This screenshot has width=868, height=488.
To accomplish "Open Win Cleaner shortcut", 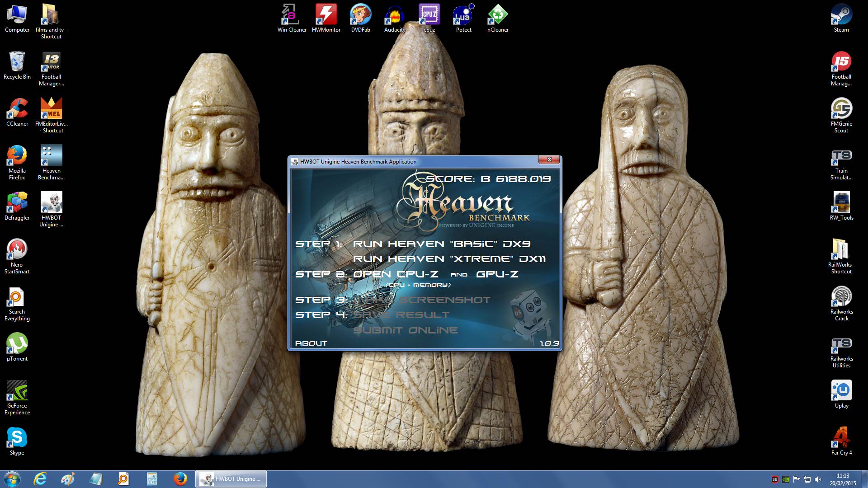I will click(292, 18).
